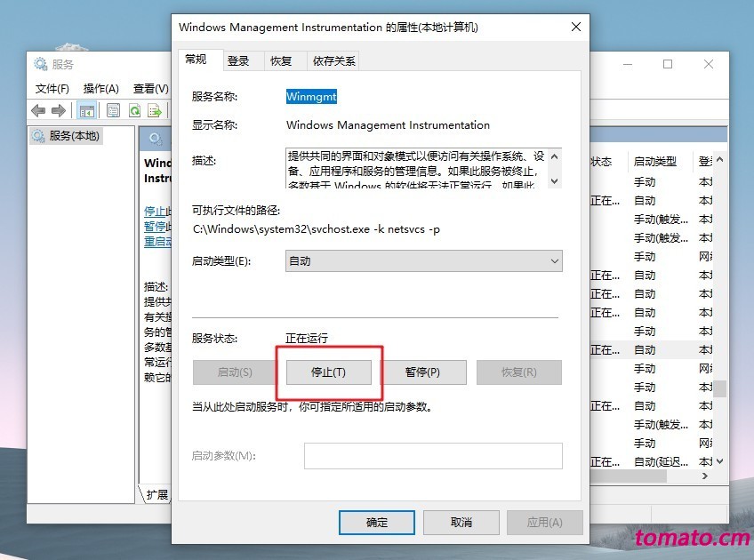Click the svchost.exe executable path text
The height and width of the screenshot is (560, 754).
(x=317, y=229)
